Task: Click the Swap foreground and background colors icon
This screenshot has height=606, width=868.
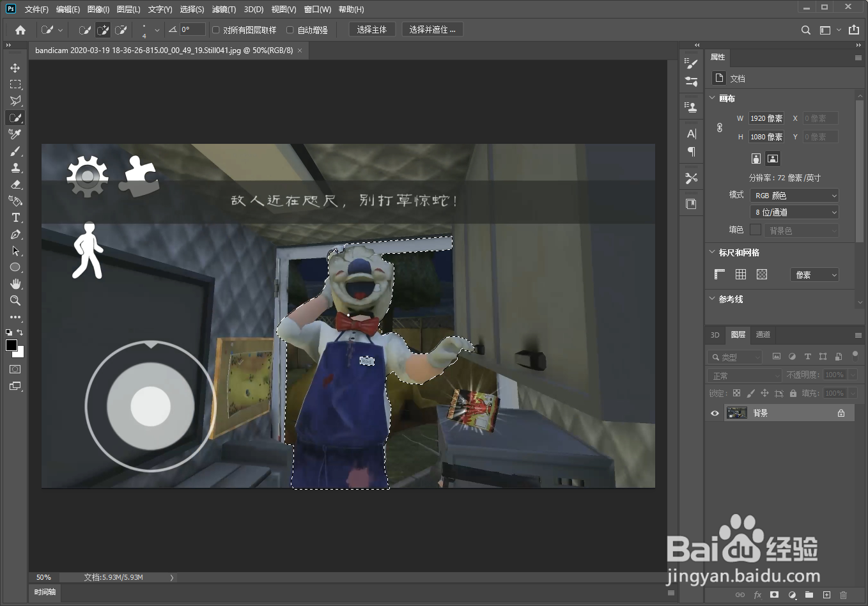Action: (x=20, y=332)
